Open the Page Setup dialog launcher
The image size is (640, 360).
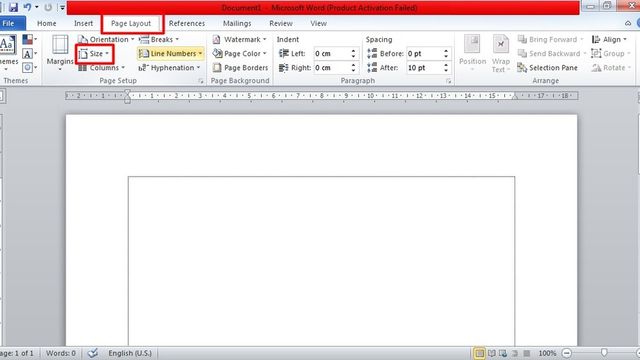[x=201, y=81]
